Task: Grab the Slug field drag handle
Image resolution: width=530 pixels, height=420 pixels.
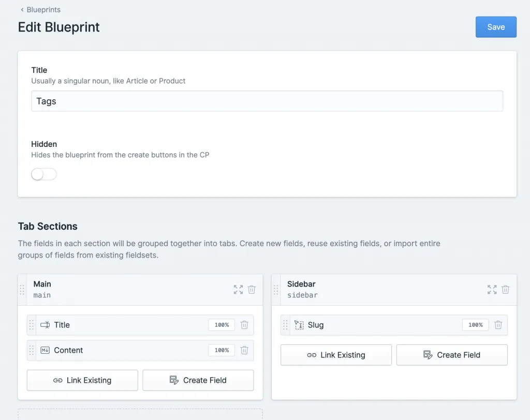Action: point(285,325)
